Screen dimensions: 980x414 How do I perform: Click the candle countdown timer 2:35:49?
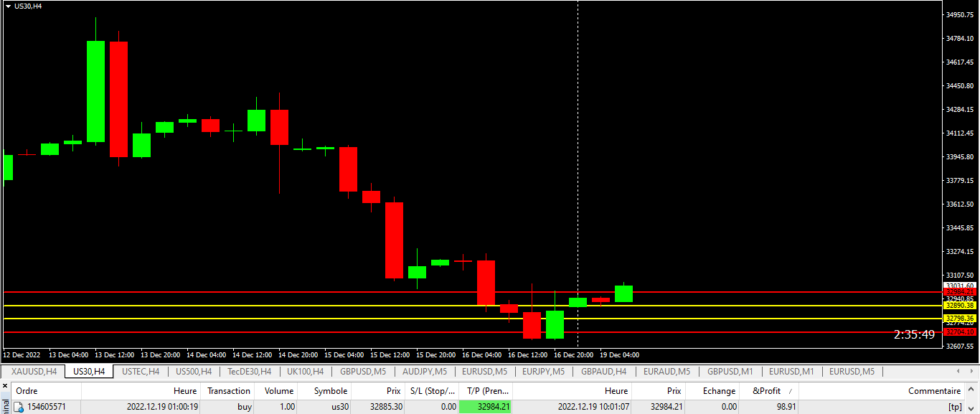coord(914,335)
